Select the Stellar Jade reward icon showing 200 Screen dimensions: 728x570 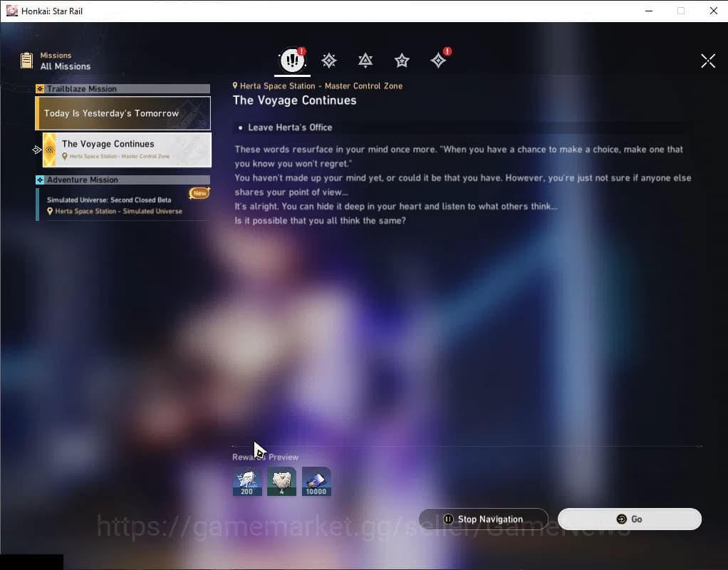tap(246, 481)
